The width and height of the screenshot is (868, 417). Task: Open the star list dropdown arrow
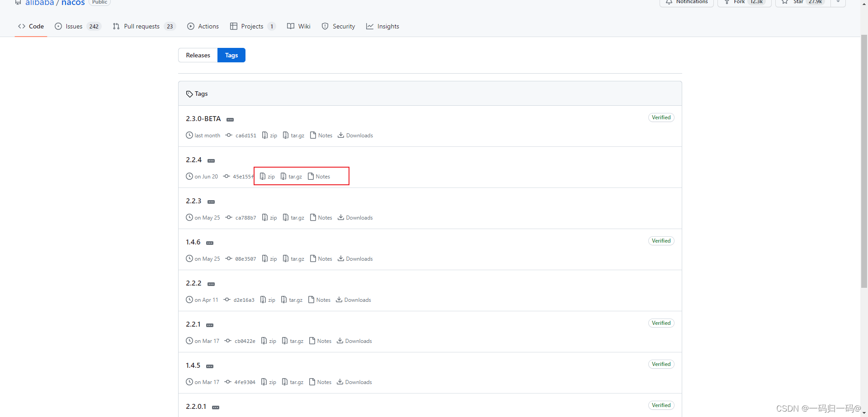[x=838, y=2]
